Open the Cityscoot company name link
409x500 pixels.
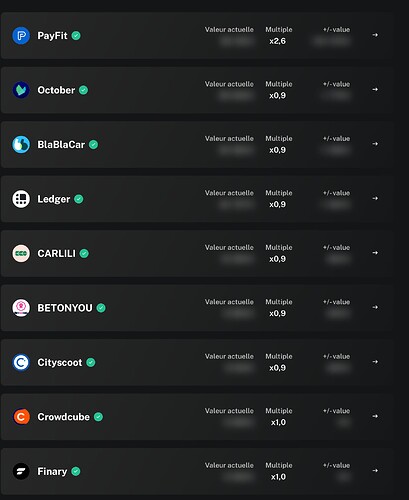[60, 362]
